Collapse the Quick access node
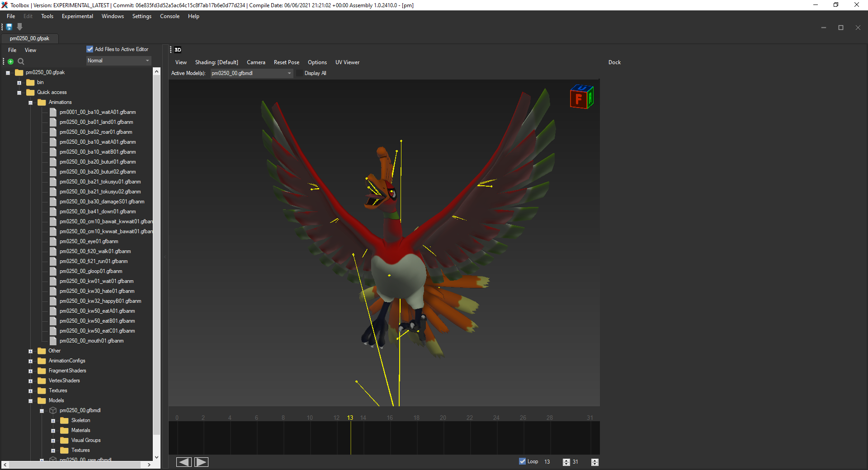This screenshot has width=868, height=470. (19, 93)
